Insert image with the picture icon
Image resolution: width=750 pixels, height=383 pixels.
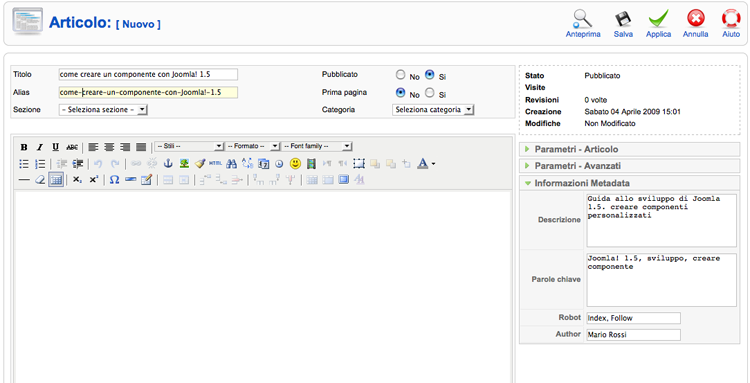[184, 164]
